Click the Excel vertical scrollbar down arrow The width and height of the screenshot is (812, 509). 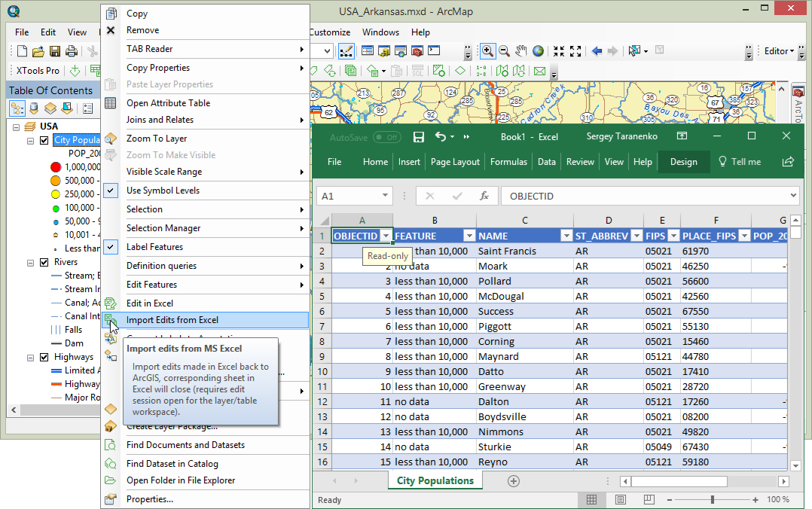pyautogui.click(x=796, y=465)
